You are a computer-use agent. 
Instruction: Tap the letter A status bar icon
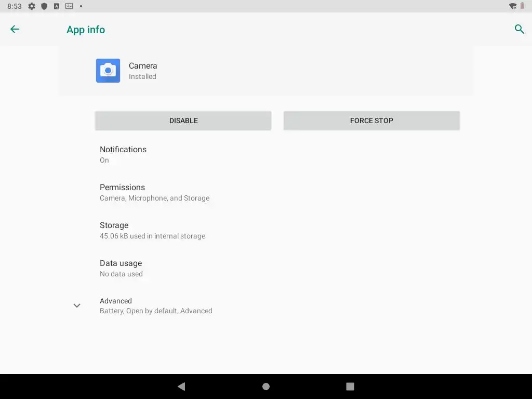tap(57, 6)
